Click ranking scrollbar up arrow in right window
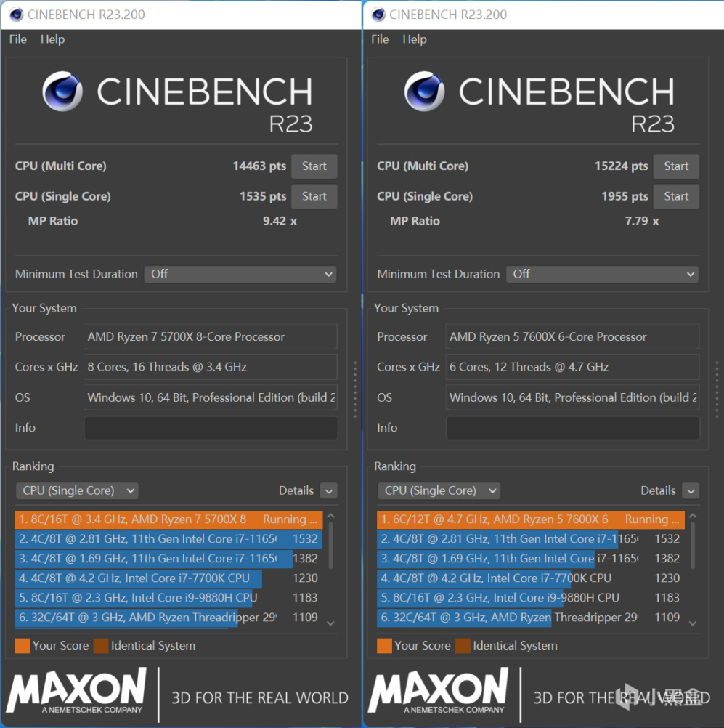Screen dimensions: 724x728 point(693,516)
